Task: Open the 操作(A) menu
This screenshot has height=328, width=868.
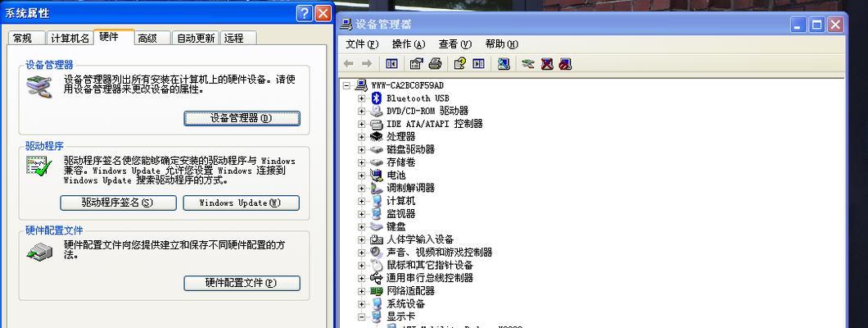Action: point(408,43)
